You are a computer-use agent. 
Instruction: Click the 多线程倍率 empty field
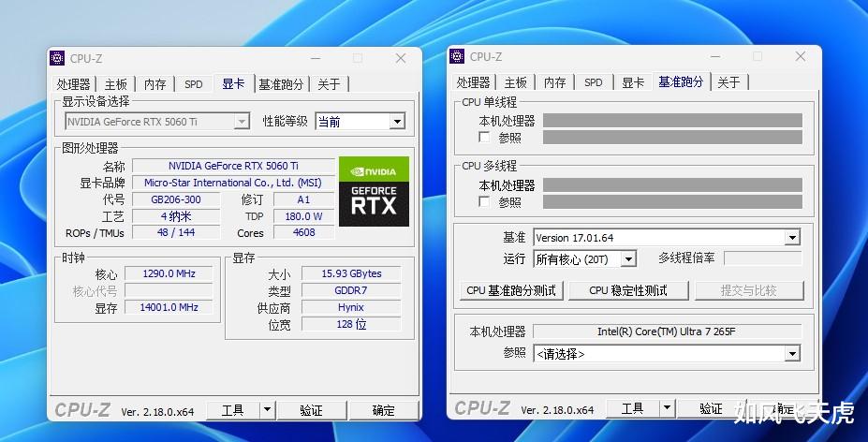tap(763, 258)
